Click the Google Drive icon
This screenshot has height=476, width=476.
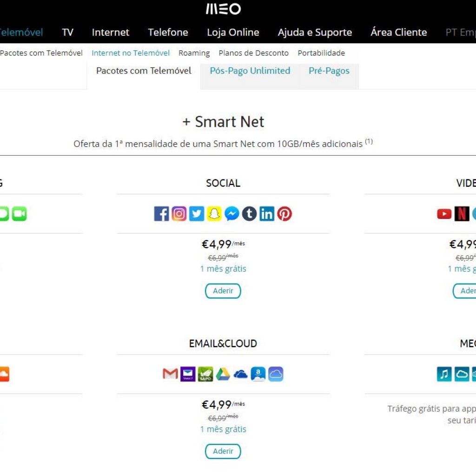[x=223, y=374]
